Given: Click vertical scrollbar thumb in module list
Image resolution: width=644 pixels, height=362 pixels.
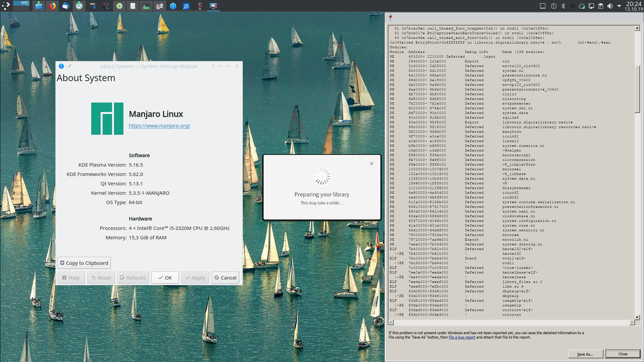Looking at the screenshot, I should pyautogui.click(x=637, y=89).
